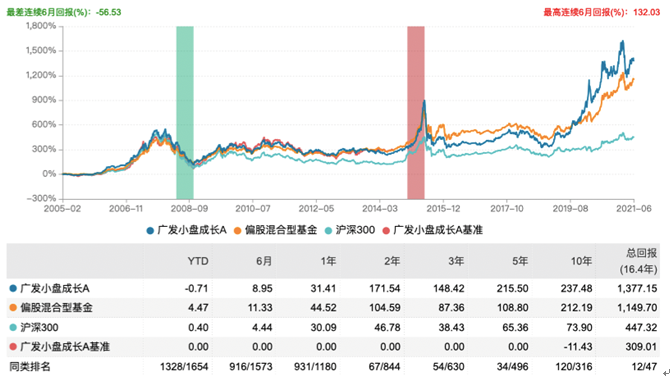Click the 6月 column header

coord(264,261)
